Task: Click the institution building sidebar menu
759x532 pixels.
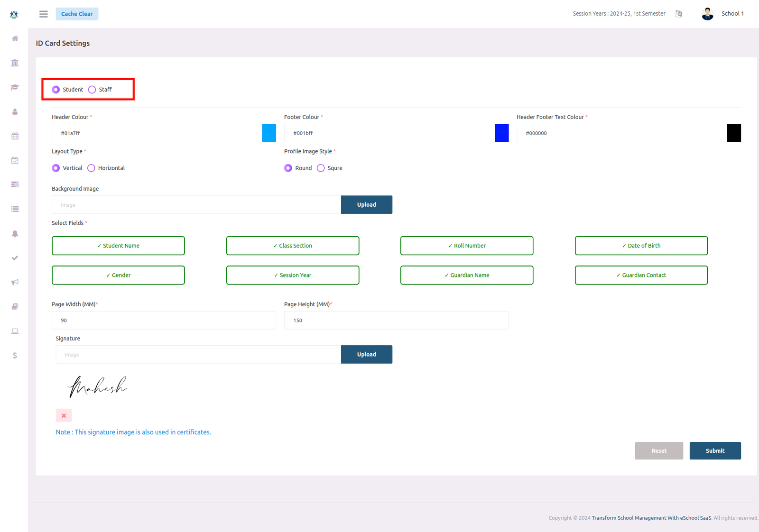Action: (15, 63)
